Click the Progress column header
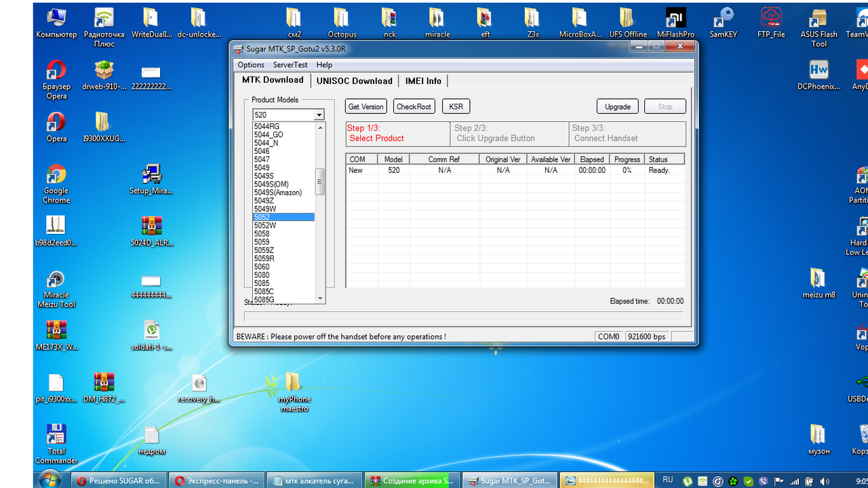Image resolution: width=868 pixels, height=488 pixels. [627, 159]
